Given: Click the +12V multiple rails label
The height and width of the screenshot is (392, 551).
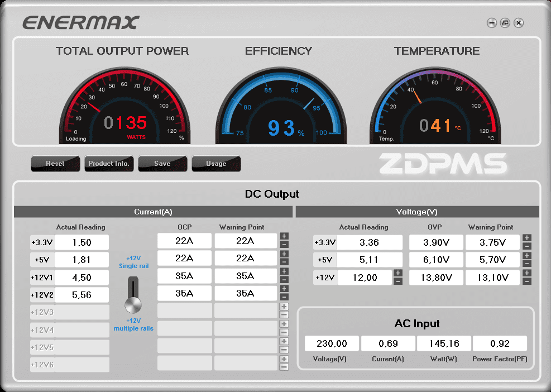Looking at the screenshot, I should 133,324.
